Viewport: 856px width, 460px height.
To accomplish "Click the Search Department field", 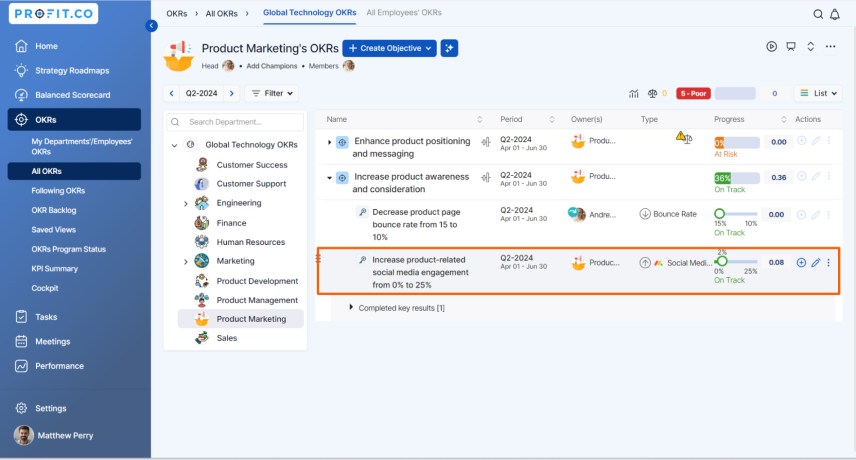I will (x=235, y=122).
